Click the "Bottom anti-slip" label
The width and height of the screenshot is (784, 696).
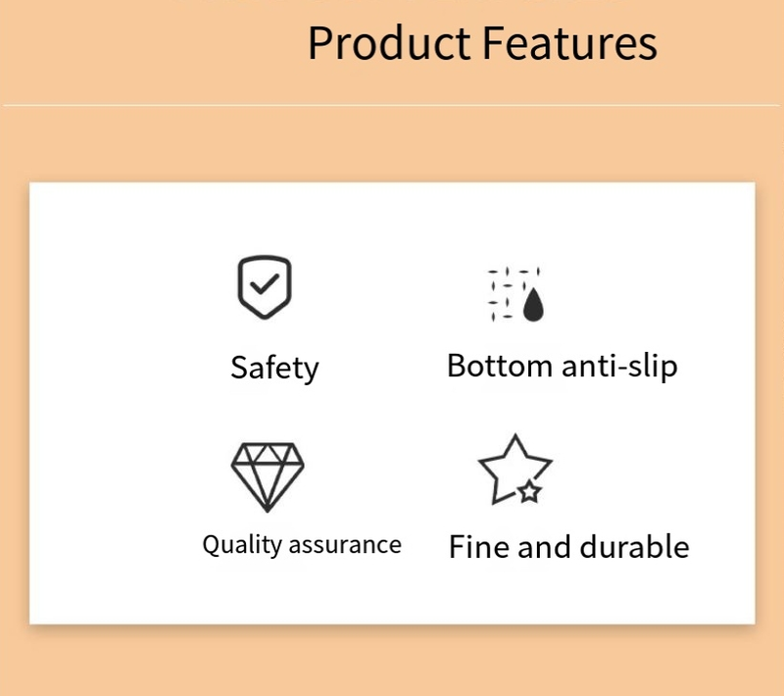(562, 366)
